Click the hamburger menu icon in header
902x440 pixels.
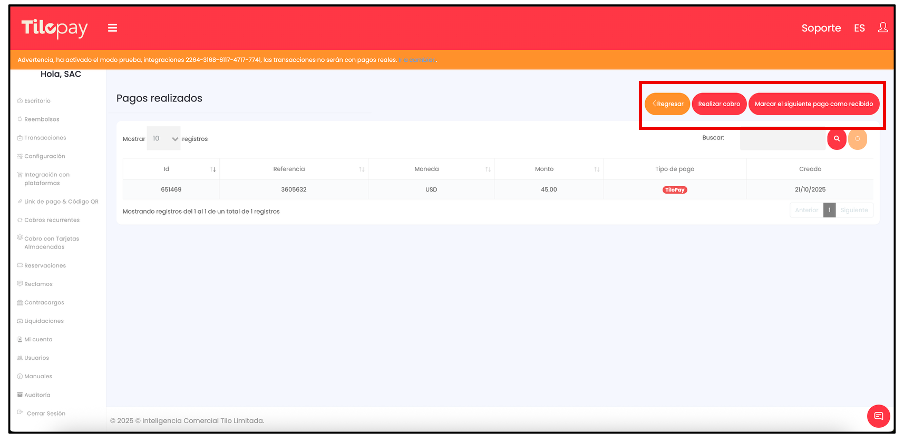[113, 28]
